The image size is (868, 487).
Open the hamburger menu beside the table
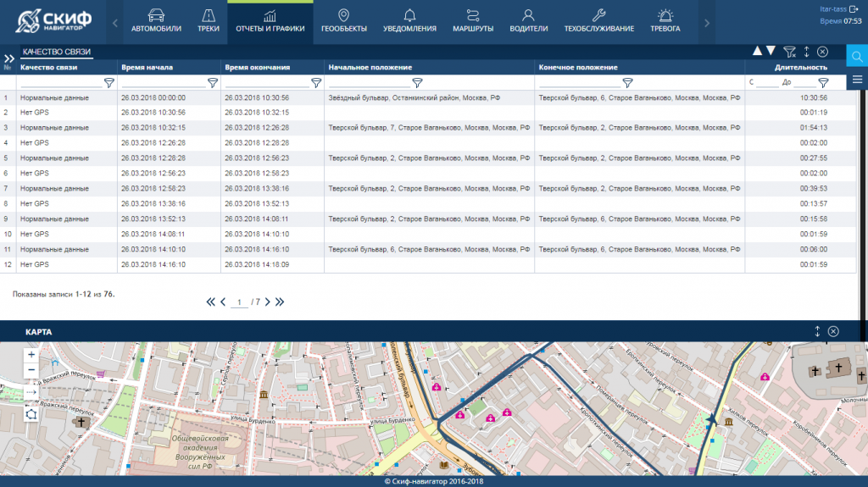(x=857, y=80)
